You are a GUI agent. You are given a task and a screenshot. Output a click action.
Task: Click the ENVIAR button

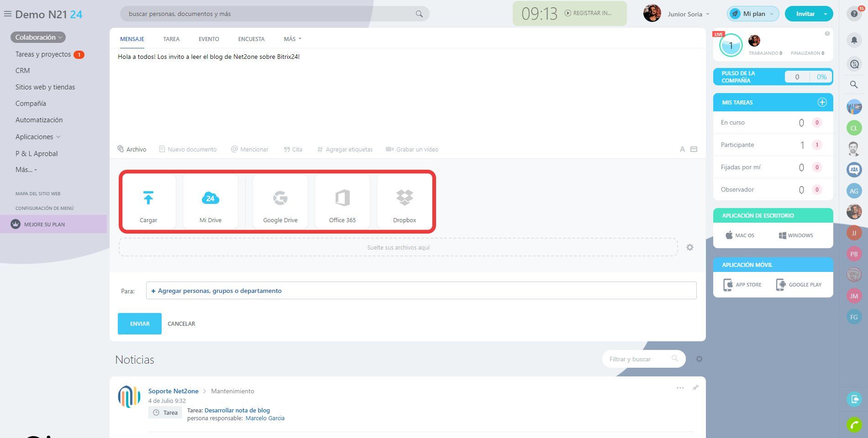click(140, 323)
